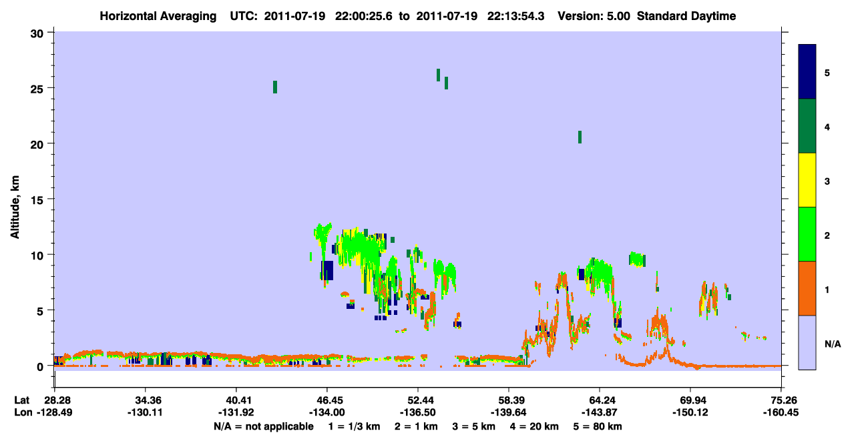This screenshot has width=868, height=445.
Task: Click the dark green color swatch labeled 4
Action: click(807, 126)
